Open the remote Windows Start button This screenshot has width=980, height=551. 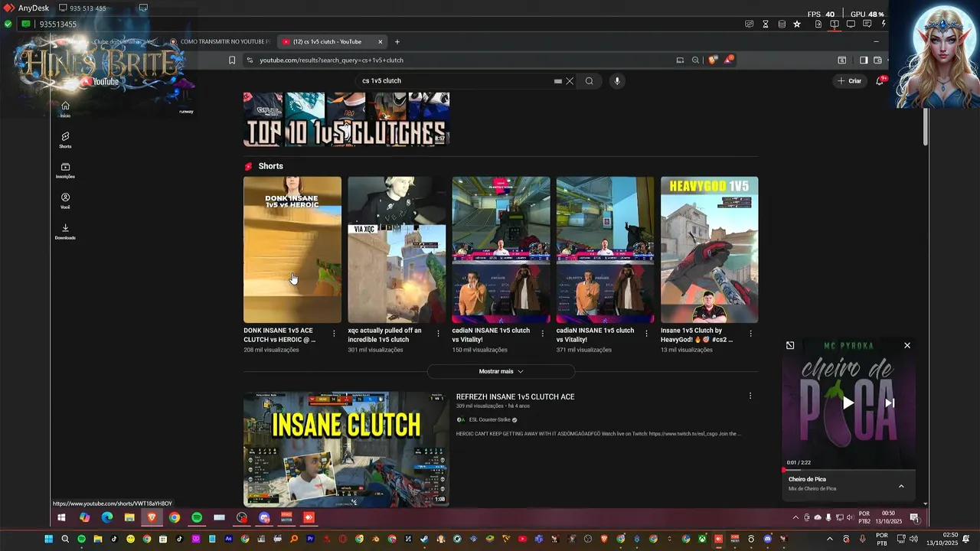(x=61, y=517)
